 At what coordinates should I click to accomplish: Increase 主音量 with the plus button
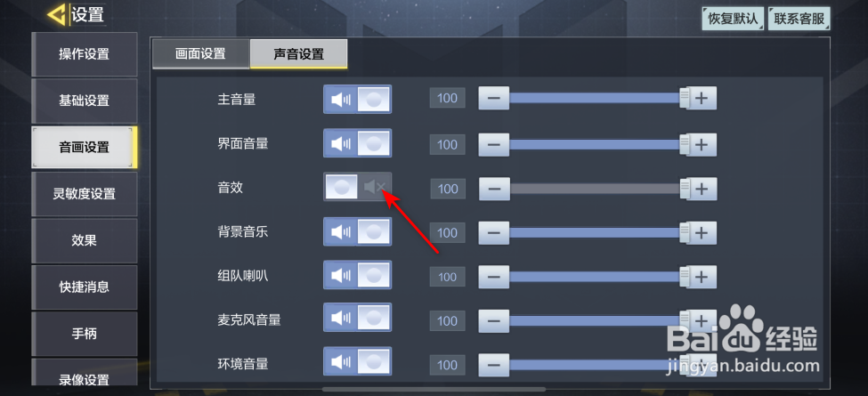[x=702, y=99]
